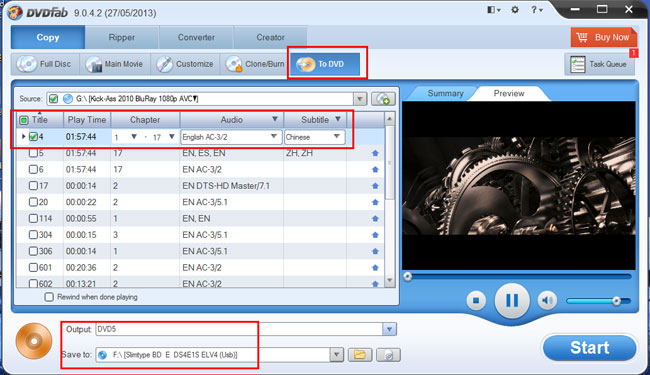Switch to the Converter tab

click(x=196, y=37)
